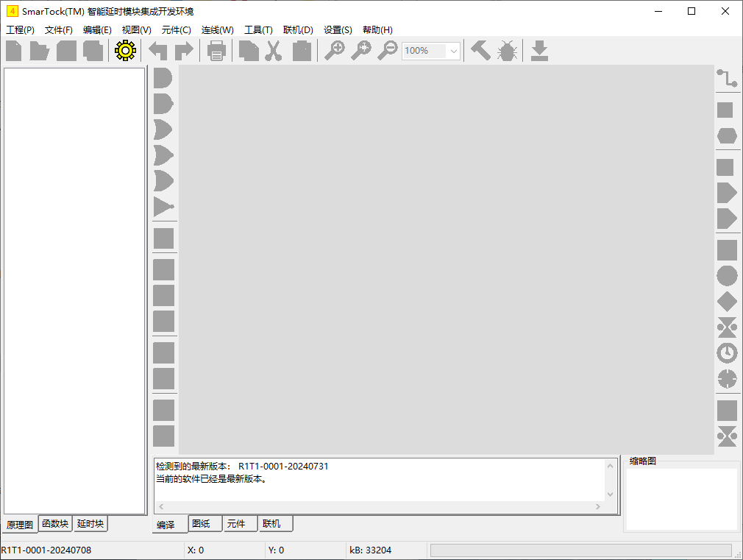Click the Print icon in the toolbar
Screen dimensions: 743x560
pos(216,51)
